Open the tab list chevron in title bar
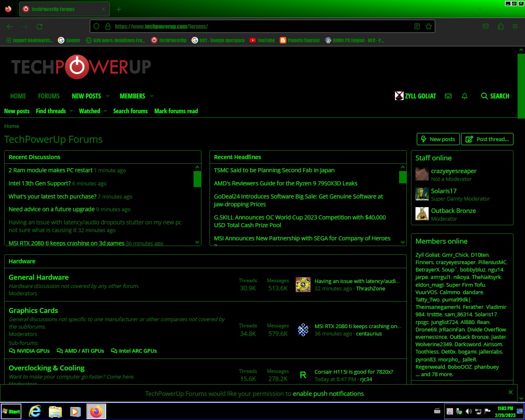The width and height of the screenshot is (525, 420). point(480,9)
